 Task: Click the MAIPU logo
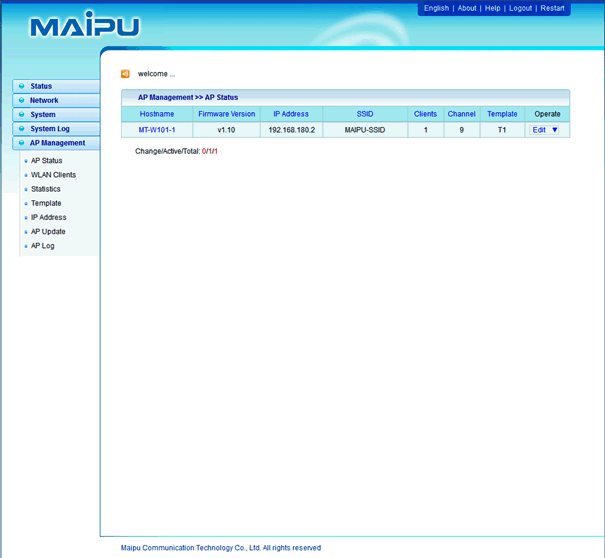85,24
